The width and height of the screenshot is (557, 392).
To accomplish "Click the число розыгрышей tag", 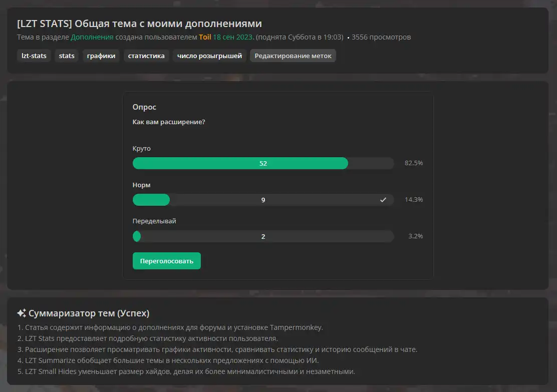I will click(209, 56).
